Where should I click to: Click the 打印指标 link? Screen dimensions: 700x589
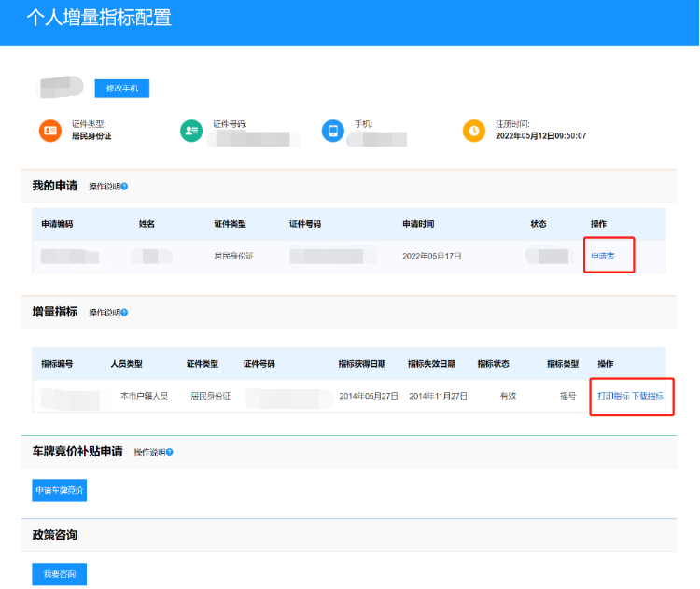pos(613,396)
